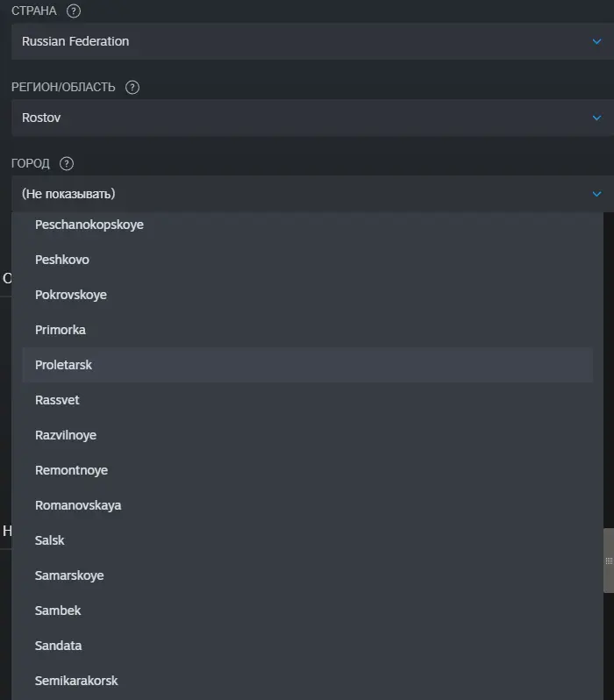The image size is (614, 700).
Task: Click the help icon beside РЕГИОН/ОБЛАСТЬ
Action: (x=132, y=87)
